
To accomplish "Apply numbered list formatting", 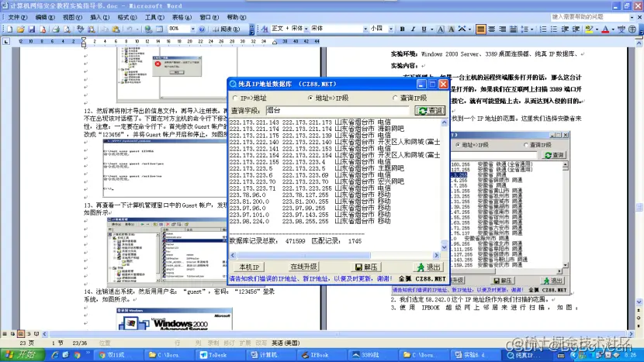I will (543, 29).
